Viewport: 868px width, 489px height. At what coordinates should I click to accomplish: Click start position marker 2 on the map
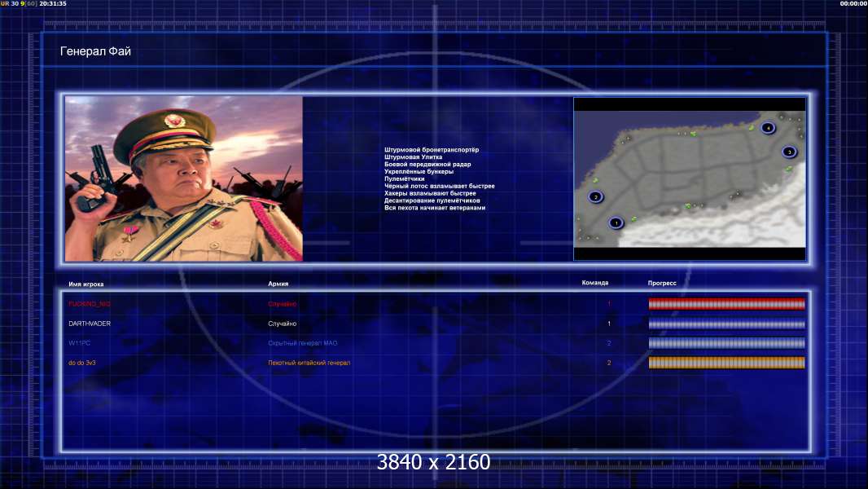[x=595, y=196]
